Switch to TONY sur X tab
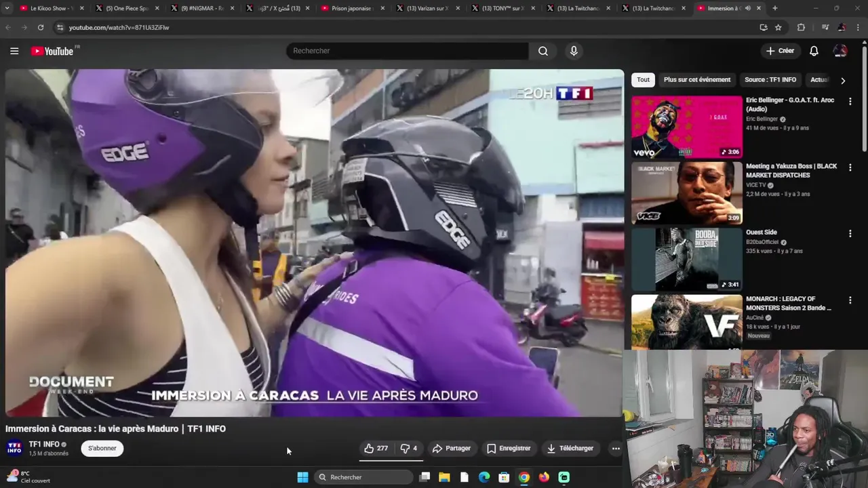 (x=502, y=8)
